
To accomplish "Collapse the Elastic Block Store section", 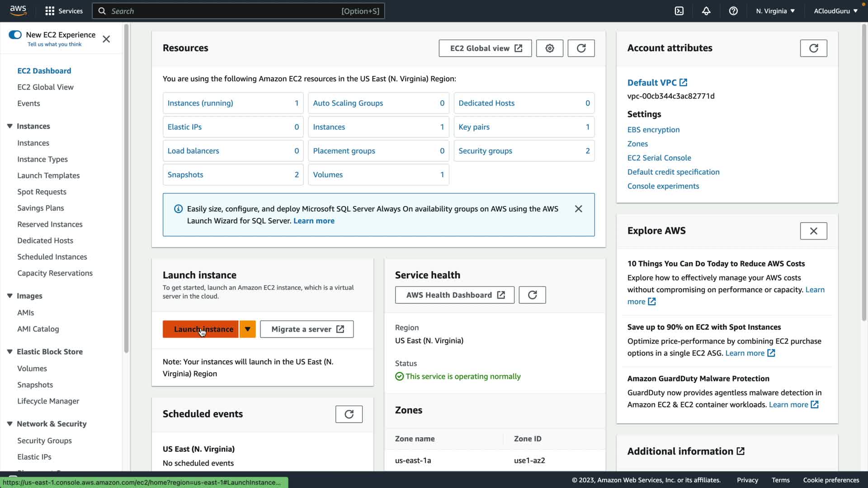I will (9, 352).
